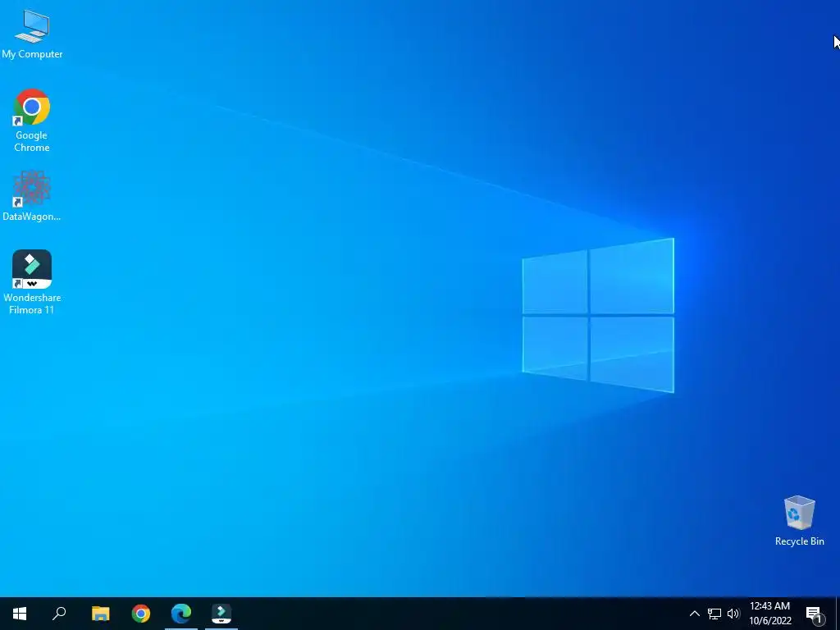Click the Show desktop strip at the far right of the taskbar
Viewport: 840px width, 630px height.
(x=837, y=614)
